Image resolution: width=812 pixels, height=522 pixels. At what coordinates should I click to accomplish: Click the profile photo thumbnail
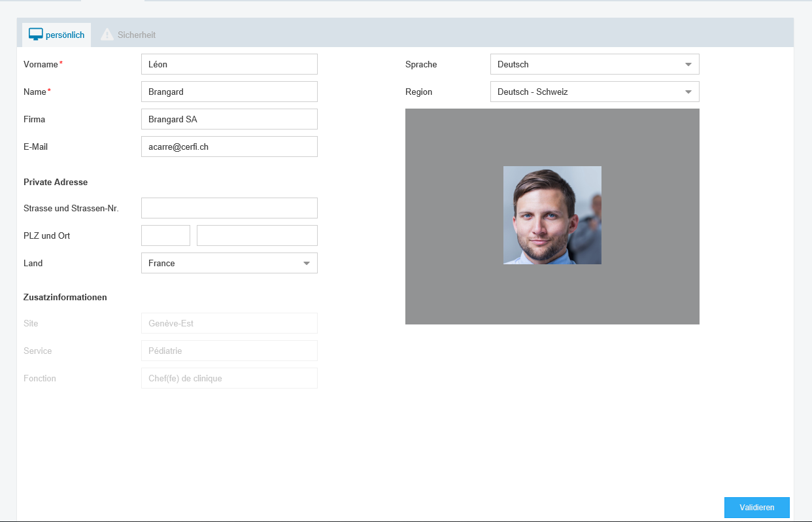click(x=552, y=215)
